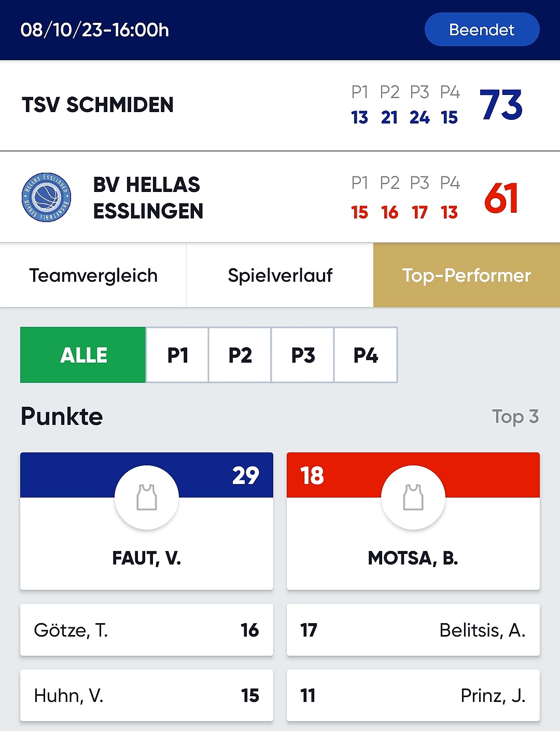
Task: Select the Götze, T. player row
Action: (x=147, y=630)
